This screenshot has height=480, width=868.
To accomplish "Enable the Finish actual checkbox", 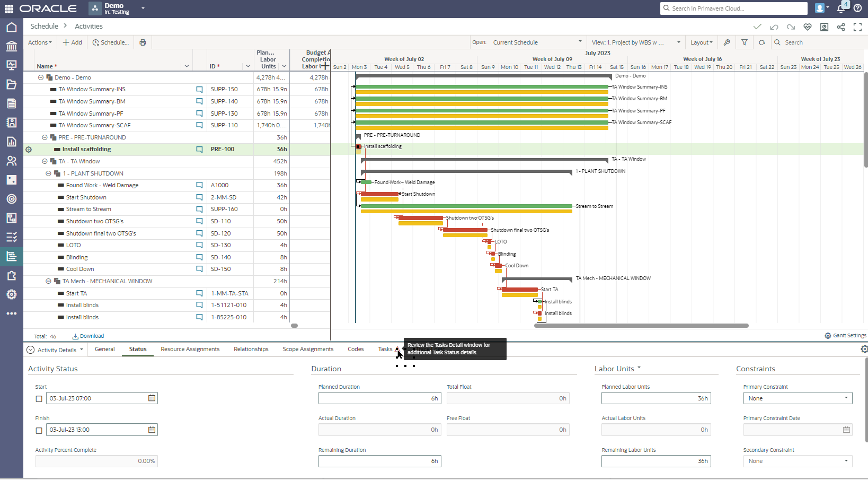I will pyautogui.click(x=39, y=430).
